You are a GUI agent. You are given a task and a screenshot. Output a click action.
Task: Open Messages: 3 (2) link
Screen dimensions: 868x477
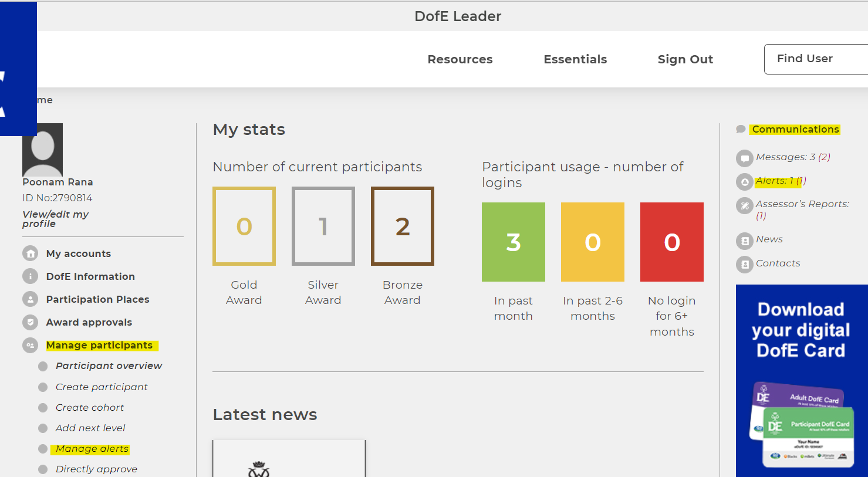(x=793, y=157)
